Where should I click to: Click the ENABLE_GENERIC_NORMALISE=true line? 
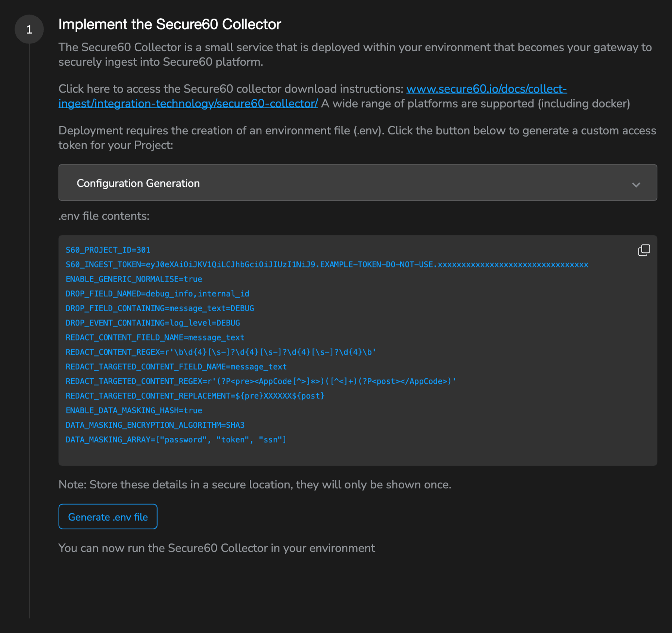click(134, 279)
